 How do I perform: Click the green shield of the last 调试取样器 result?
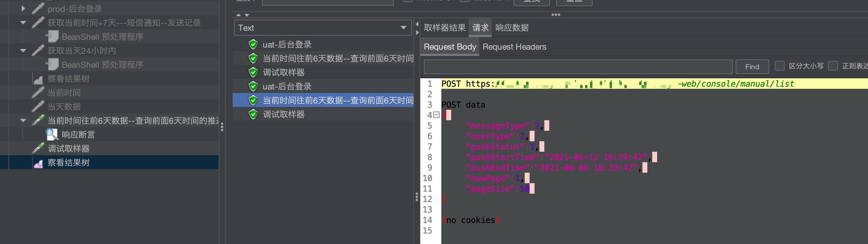(x=253, y=114)
